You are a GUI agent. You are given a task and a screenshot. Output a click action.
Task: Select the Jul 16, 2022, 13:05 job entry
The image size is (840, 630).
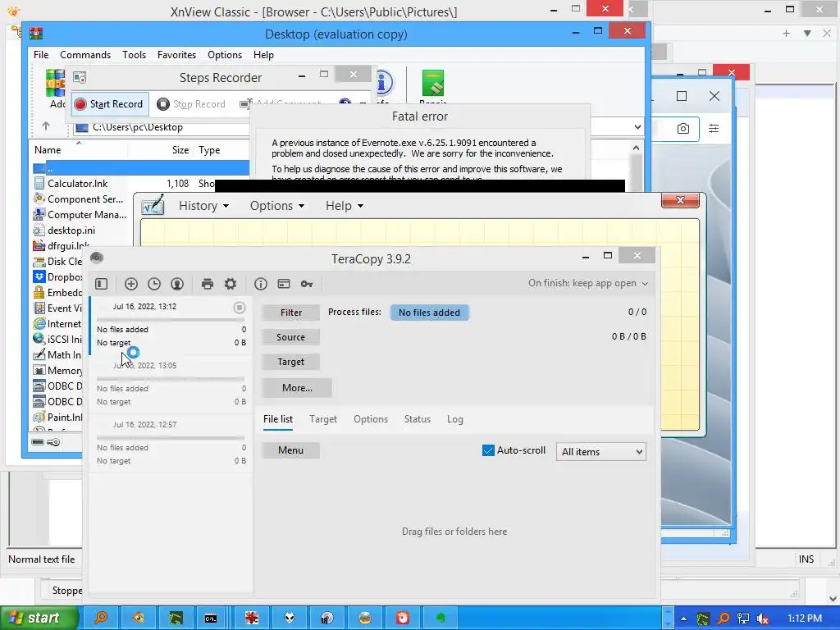(x=171, y=384)
